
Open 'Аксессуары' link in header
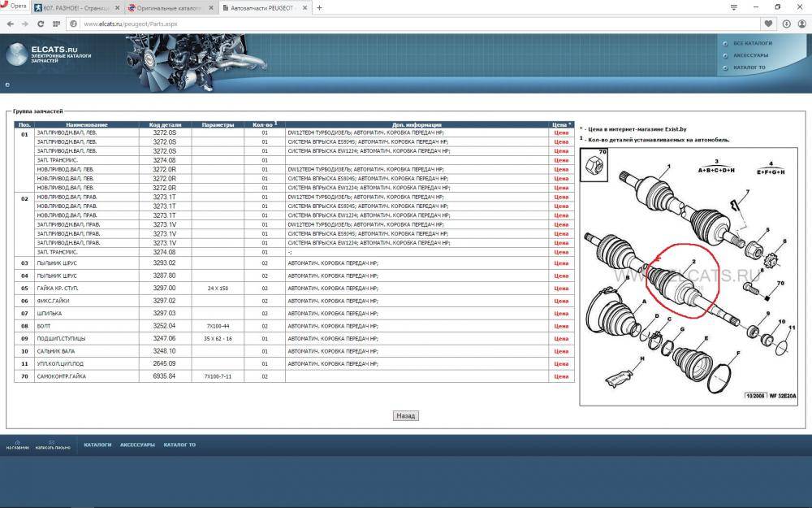coord(750,55)
